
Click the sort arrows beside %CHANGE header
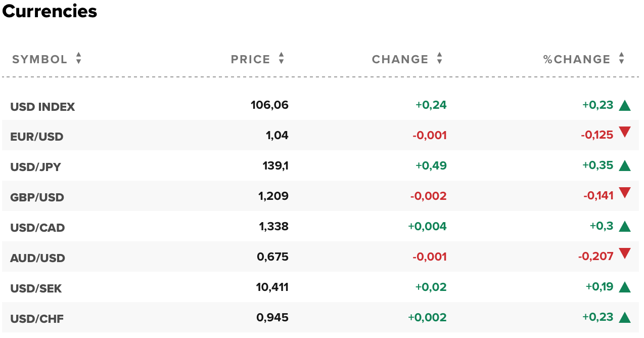click(x=621, y=59)
